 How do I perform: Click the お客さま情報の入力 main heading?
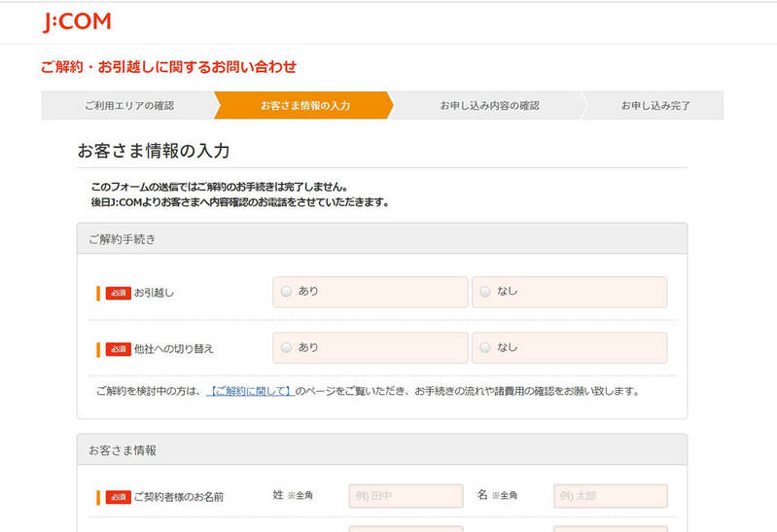(x=154, y=151)
